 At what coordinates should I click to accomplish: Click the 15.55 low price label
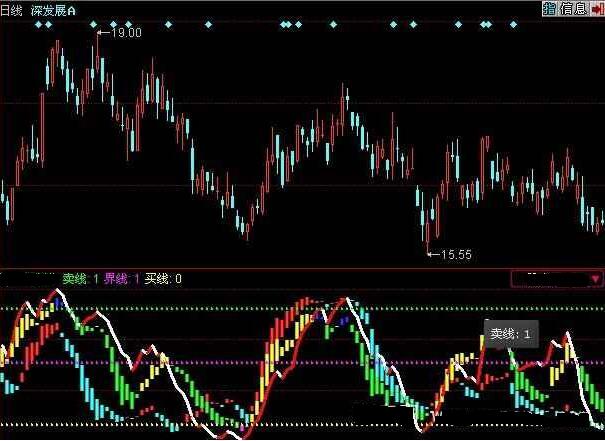pyautogui.click(x=453, y=255)
